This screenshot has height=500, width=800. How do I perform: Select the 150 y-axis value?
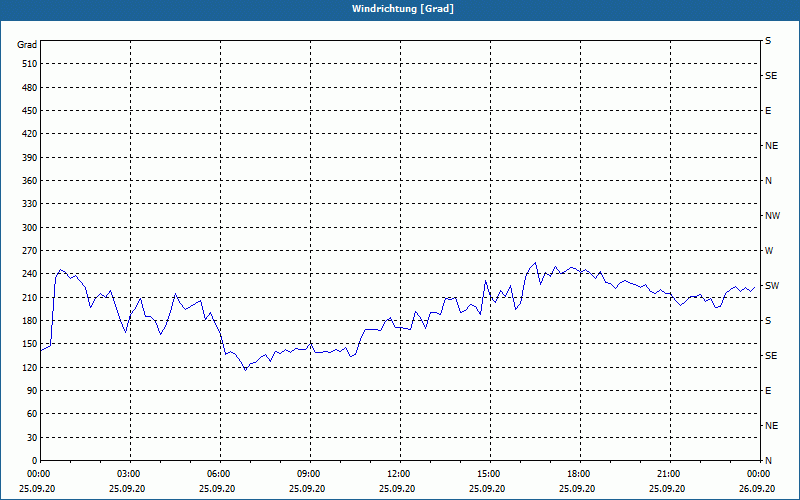tap(30, 344)
